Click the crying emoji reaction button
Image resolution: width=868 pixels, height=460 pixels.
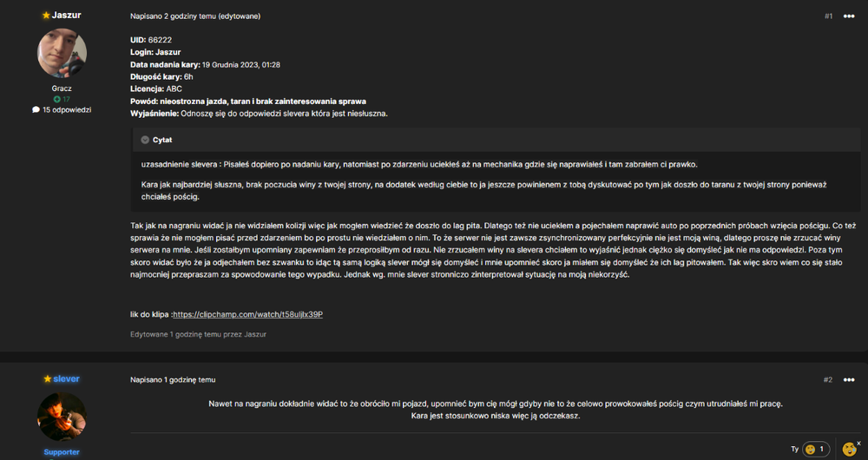tap(849, 449)
